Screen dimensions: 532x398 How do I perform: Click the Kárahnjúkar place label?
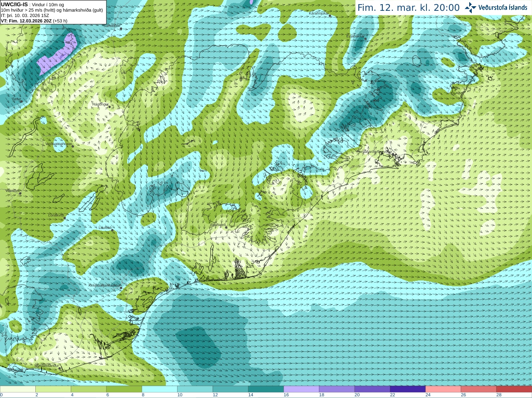coord(319,13)
